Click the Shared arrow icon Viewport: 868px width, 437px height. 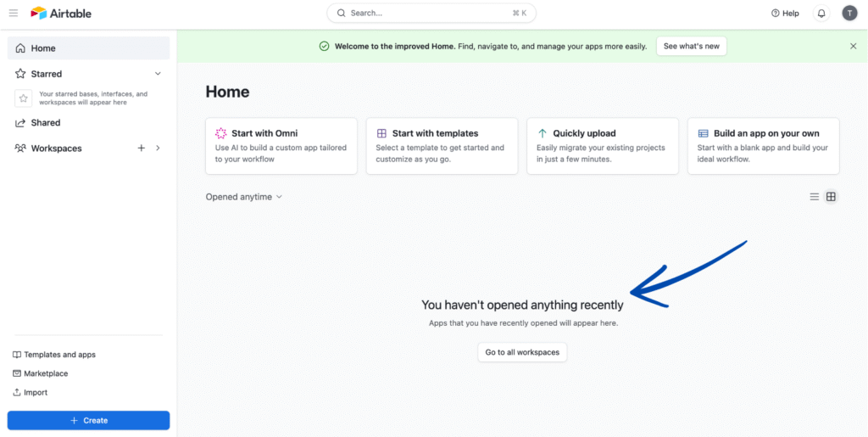pyautogui.click(x=20, y=123)
